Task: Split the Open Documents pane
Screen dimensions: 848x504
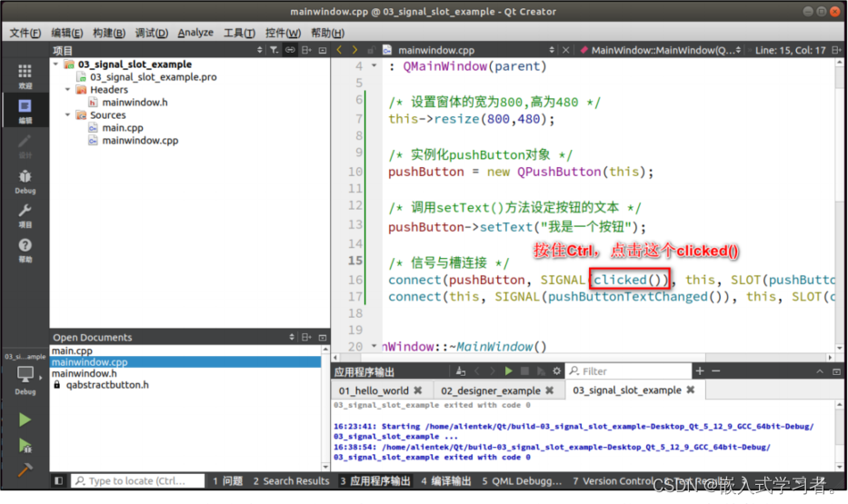Action: click(306, 337)
